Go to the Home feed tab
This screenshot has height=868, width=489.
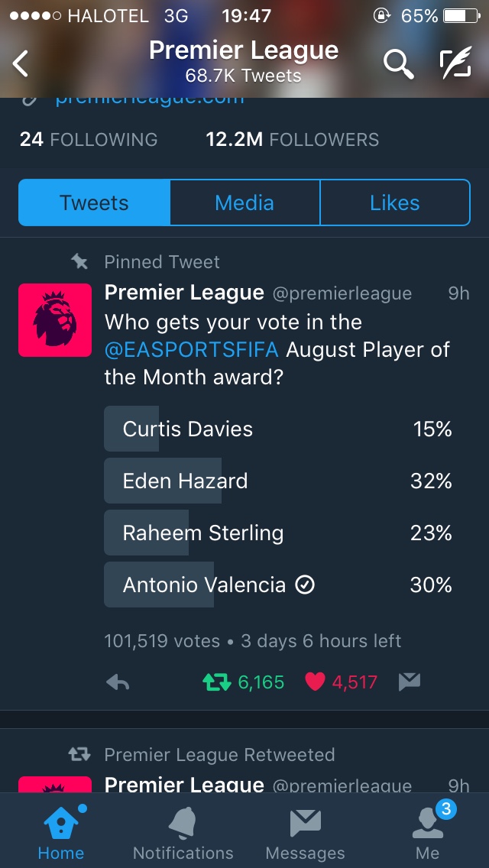(61, 833)
